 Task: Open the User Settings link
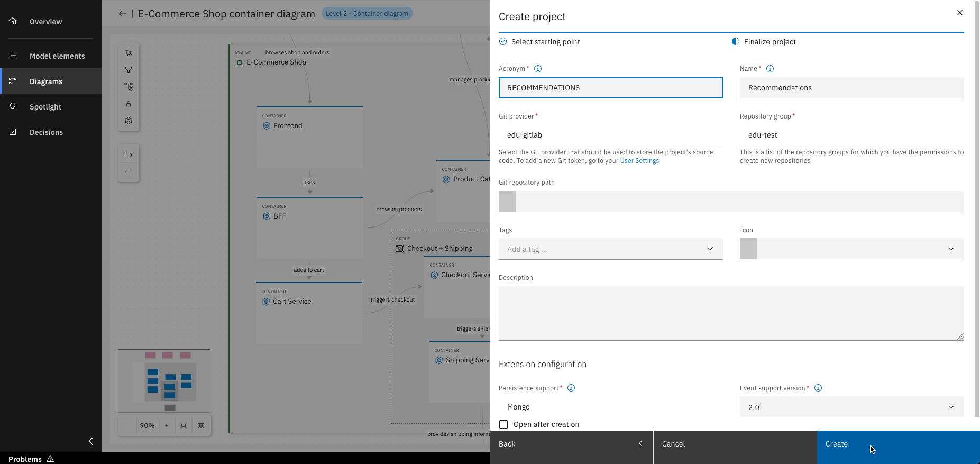pyautogui.click(x=639, y=161)
